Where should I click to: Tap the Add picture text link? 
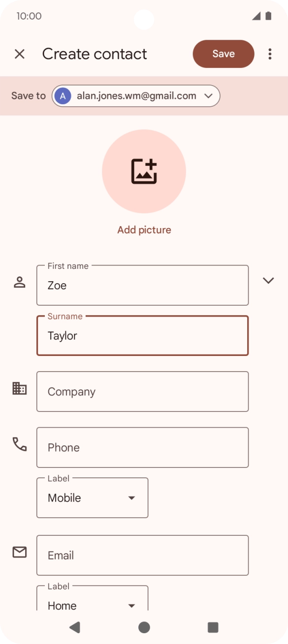(x=144, y=230)
